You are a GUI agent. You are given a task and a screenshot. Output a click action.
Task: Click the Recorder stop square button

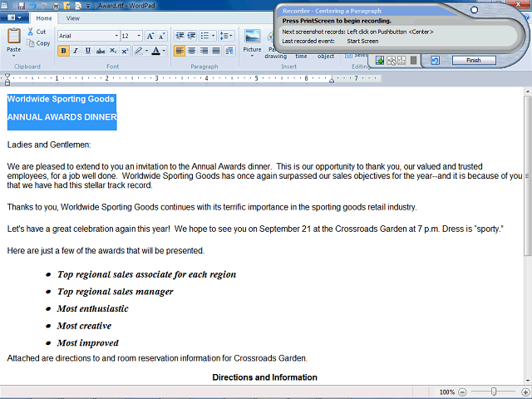pyautogui.click(x=413, y=61)
